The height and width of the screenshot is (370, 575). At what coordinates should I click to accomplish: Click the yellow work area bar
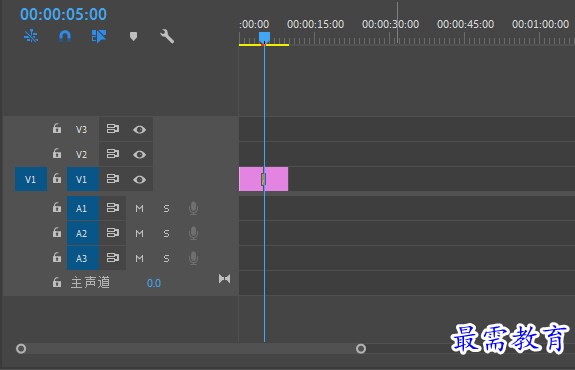click(x=264, y=45)
